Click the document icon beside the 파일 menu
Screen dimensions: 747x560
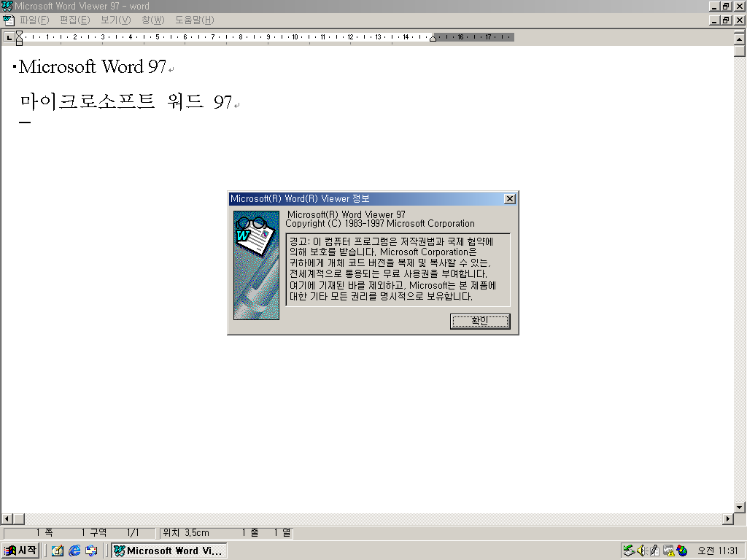pyautogui.click(x=9, y=20)
